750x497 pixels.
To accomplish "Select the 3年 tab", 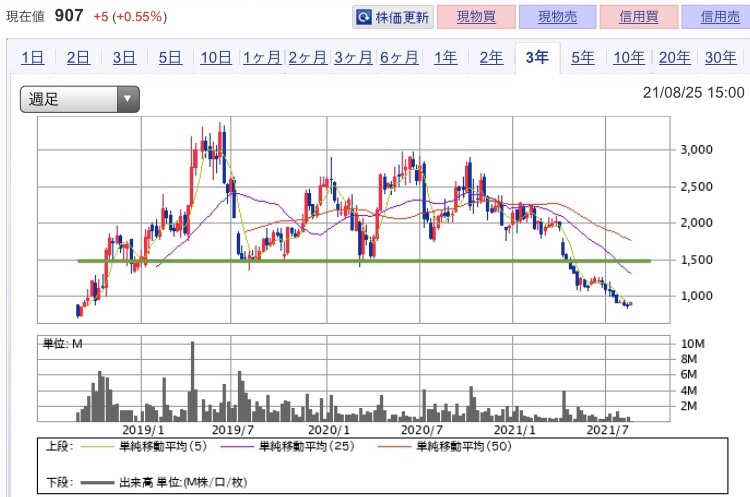I will point(537,57).
